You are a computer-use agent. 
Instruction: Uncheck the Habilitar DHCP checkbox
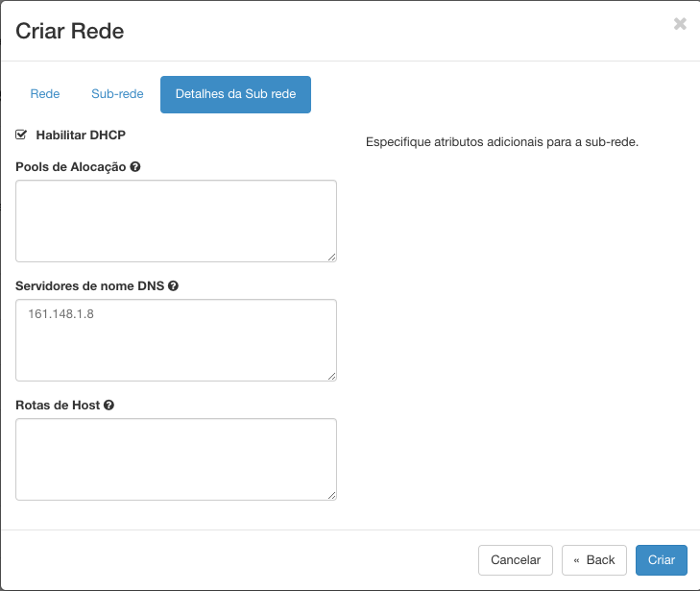pos(21,135)
